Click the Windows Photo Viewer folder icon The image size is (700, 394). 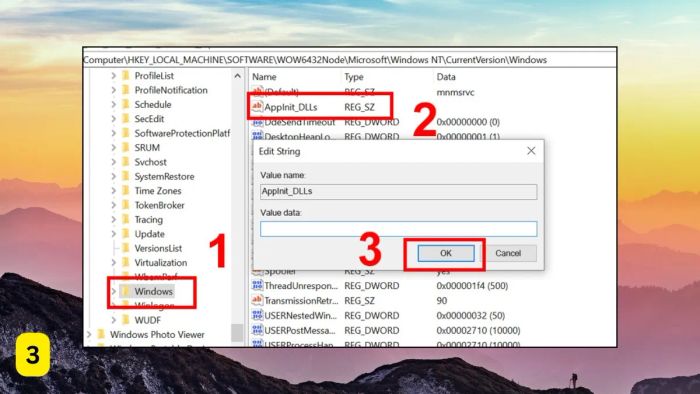pos(101,334)
